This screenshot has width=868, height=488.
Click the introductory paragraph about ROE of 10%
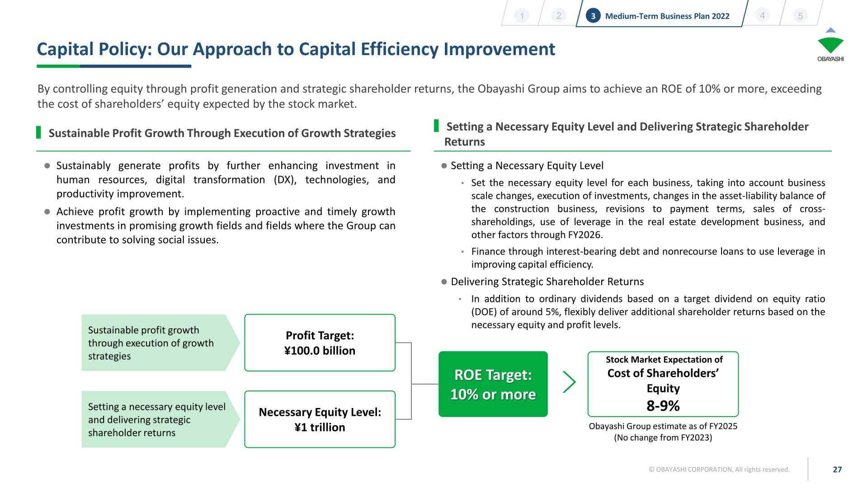pos(429,96)
